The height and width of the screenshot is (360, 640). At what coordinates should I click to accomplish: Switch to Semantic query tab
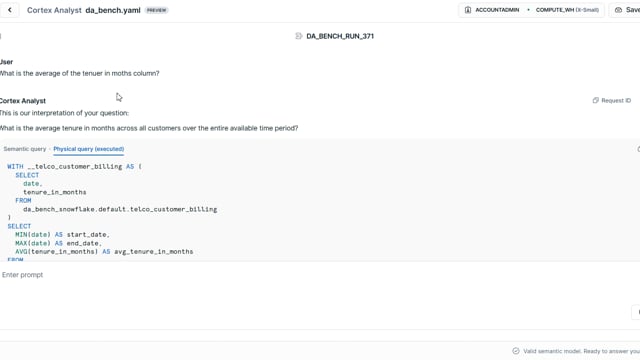(25, 149)
